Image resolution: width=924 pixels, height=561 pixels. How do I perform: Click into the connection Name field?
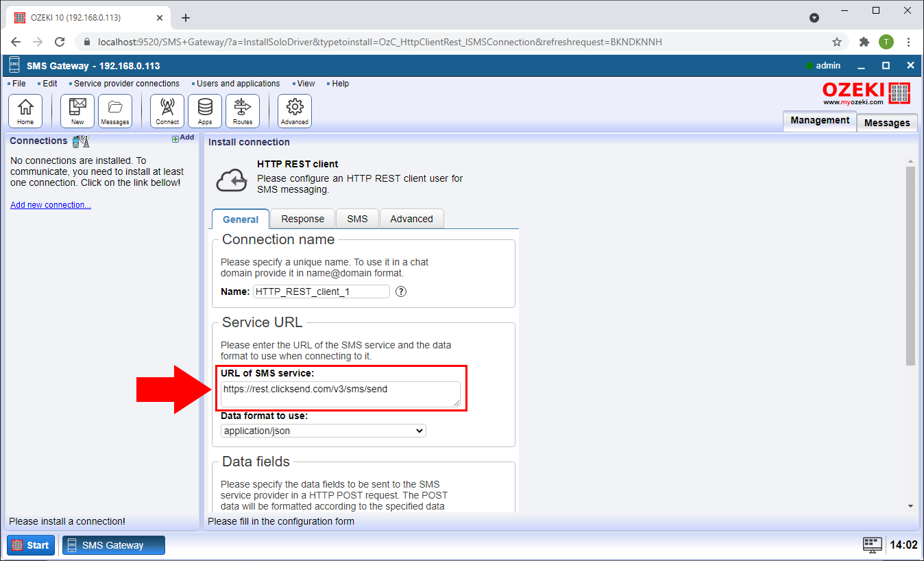point(321,291)
